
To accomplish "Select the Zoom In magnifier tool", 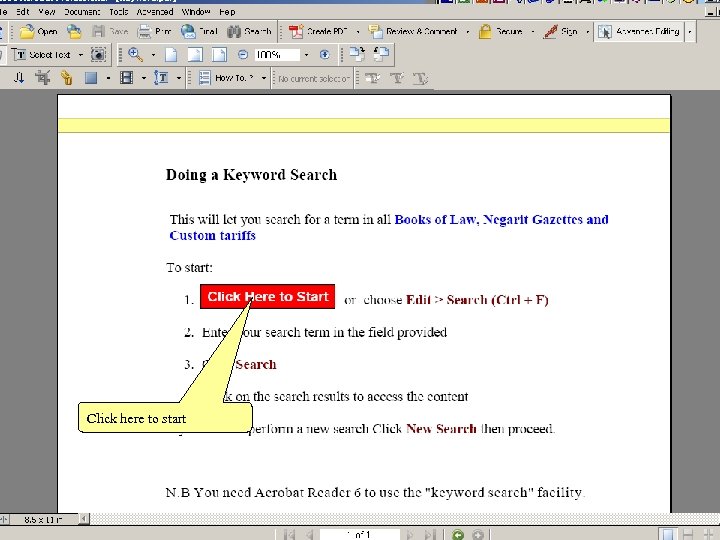I will click(x=135, y=55).
